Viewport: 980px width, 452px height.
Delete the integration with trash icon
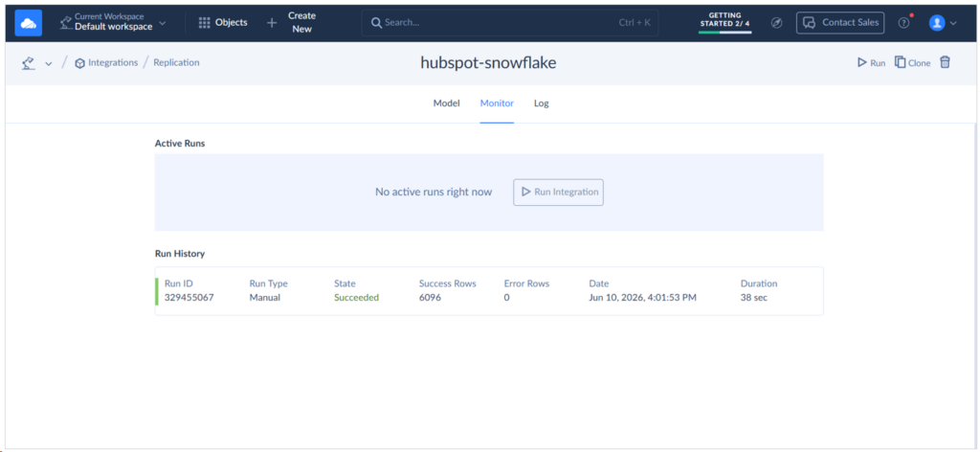coord(946,62)
